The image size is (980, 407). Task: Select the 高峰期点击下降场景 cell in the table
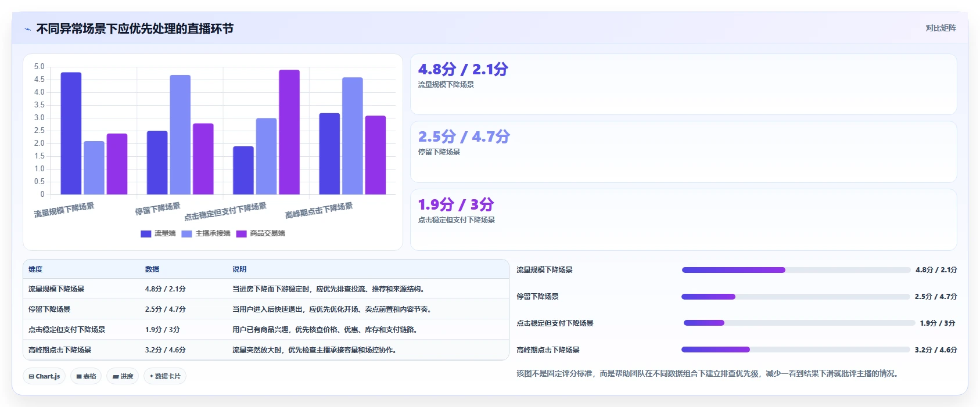60,350
